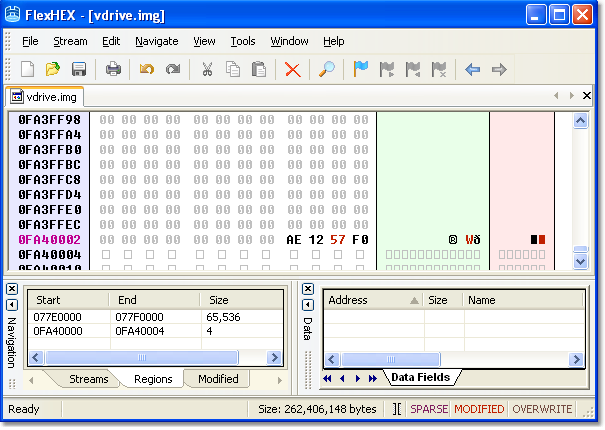Click the Regions list horizontal scrollbar thumb

click(x=142, y=357)
